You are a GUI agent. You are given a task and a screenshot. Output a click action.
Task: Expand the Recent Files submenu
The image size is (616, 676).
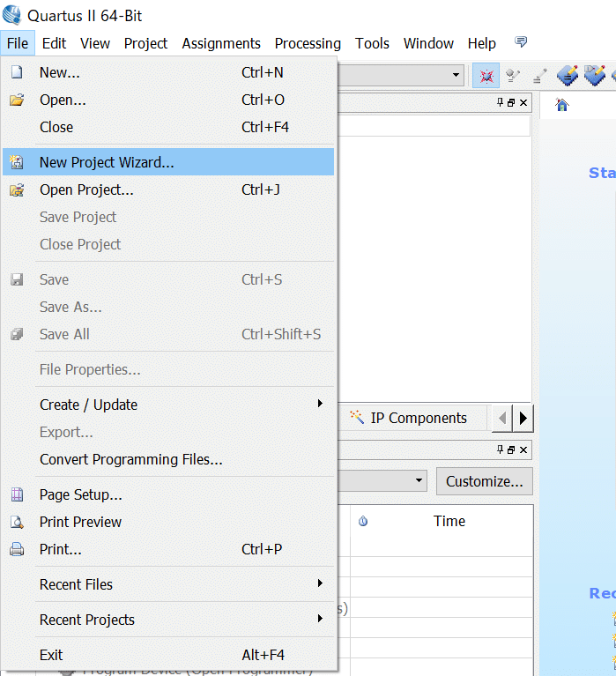point(168,584)
